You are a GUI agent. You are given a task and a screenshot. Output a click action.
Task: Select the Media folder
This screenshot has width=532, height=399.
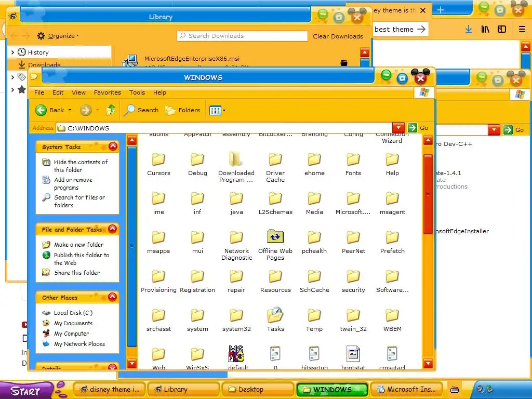314,203
